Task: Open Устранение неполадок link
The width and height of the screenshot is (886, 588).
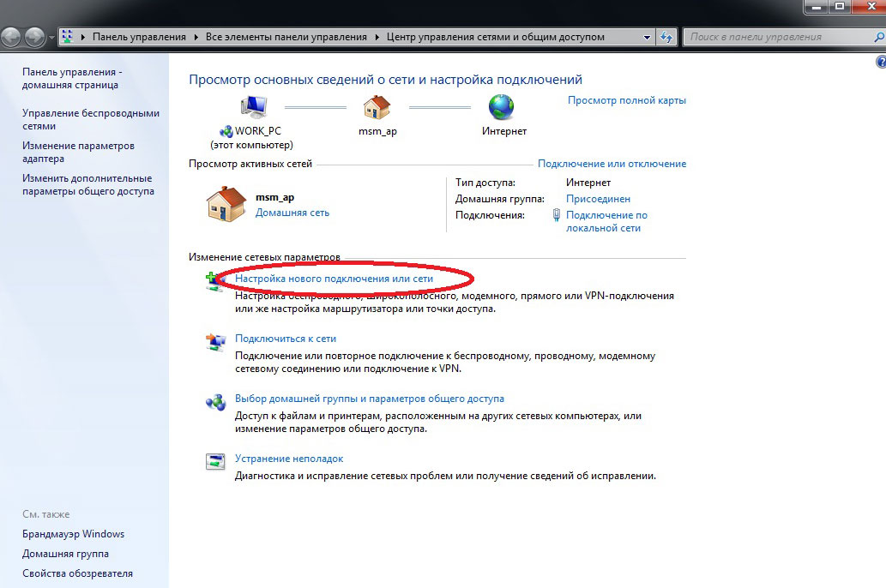Action: click(x=289, y=459)
